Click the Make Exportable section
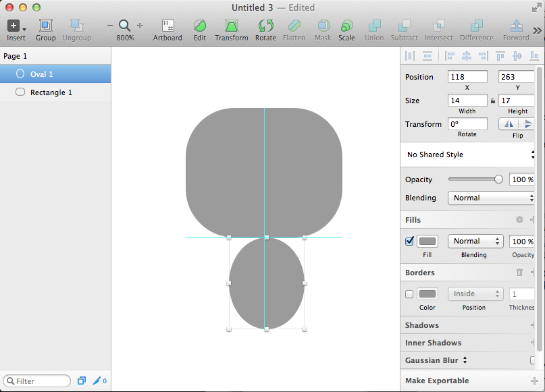Screen dimensions: 545x392 click(x=438, y=381)
